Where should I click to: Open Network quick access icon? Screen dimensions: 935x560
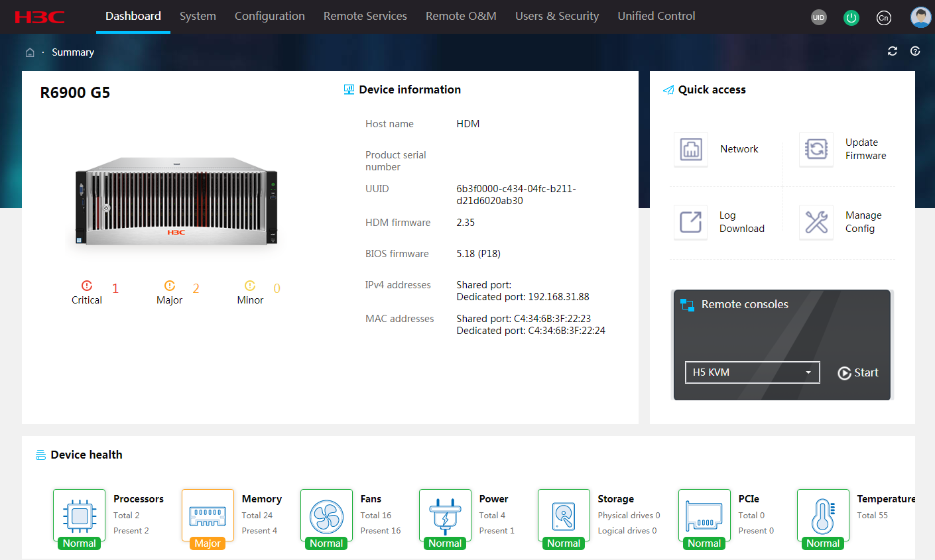click(691, 149)
